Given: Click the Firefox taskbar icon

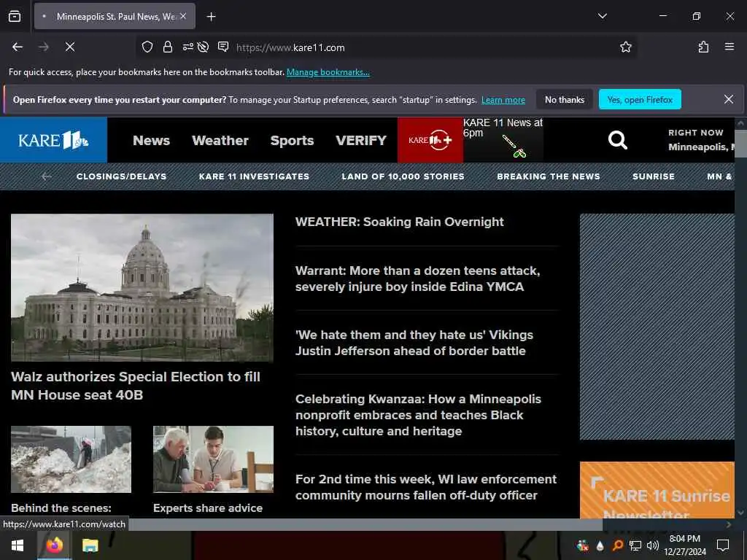Looking at the screenshot, I should pos(54,545).
